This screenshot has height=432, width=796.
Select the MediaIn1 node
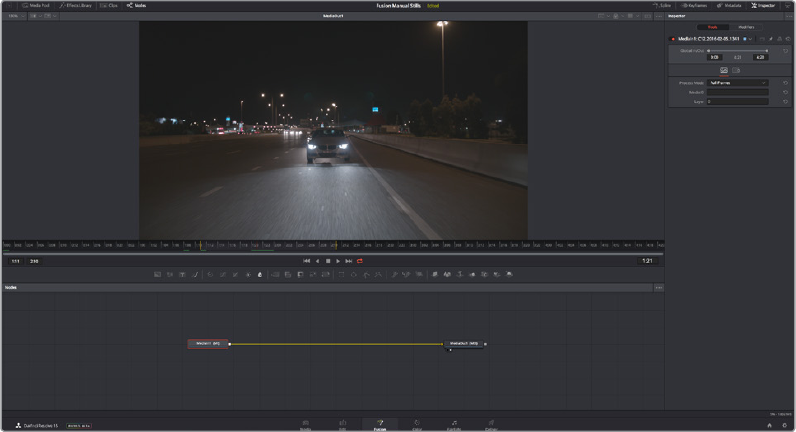click(x=208, y=344)
